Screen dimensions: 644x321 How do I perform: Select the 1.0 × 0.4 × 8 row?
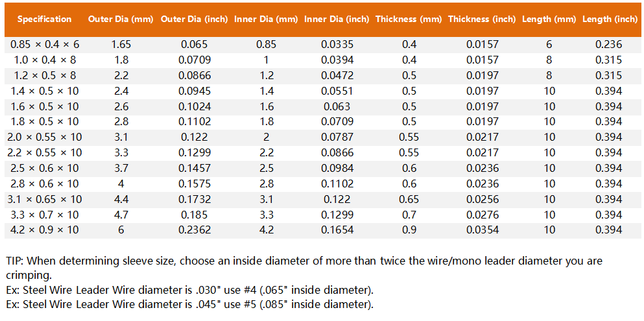(45, 60)
